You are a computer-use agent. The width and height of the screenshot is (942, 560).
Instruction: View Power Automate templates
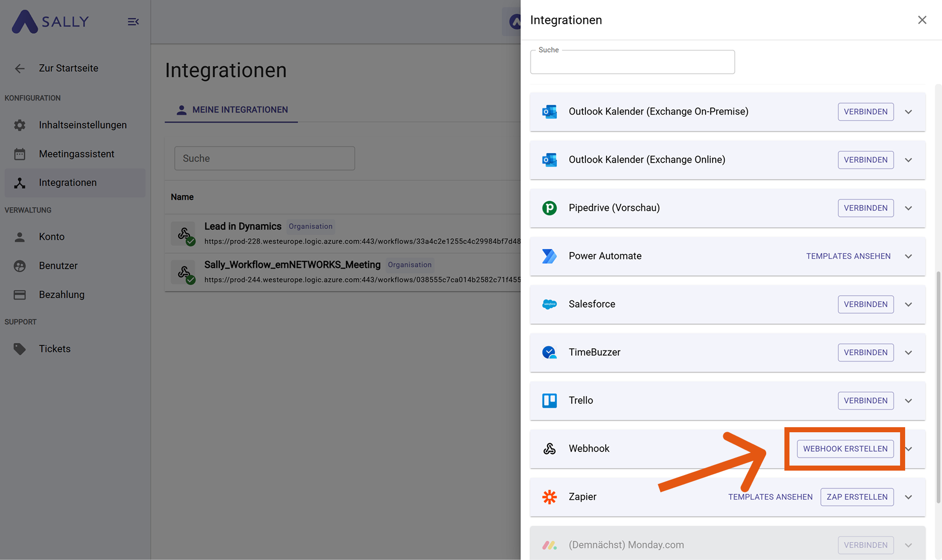[849, 257]
